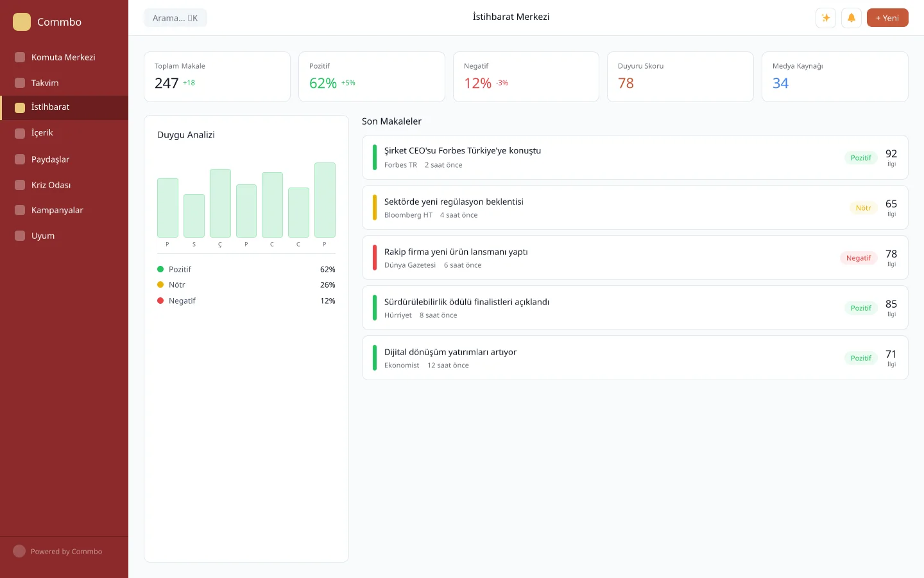The height and width of the screenshot is (578, 924).
Task: Click the Nötr badge on regülasyon article
Action: point(863,208)
